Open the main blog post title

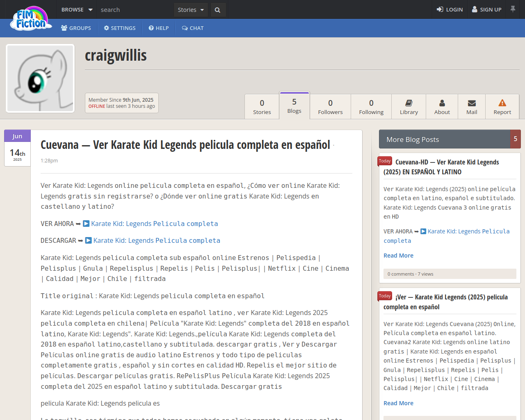click(185, 145)
